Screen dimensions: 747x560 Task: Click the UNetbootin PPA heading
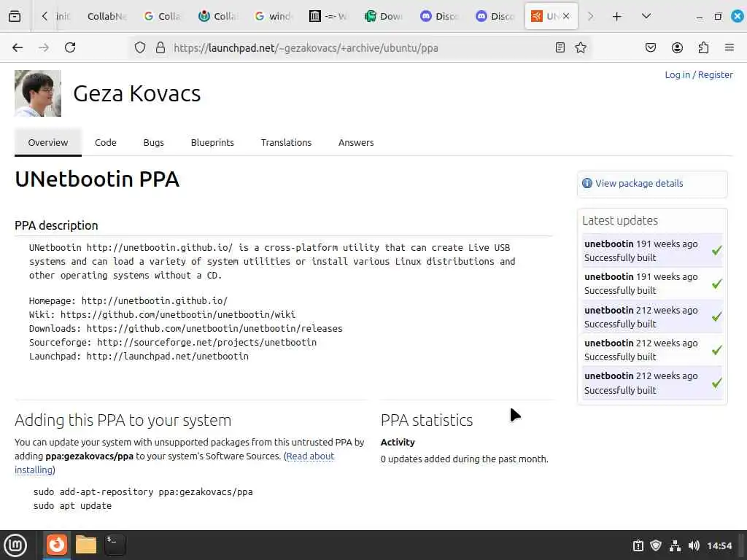97,179
